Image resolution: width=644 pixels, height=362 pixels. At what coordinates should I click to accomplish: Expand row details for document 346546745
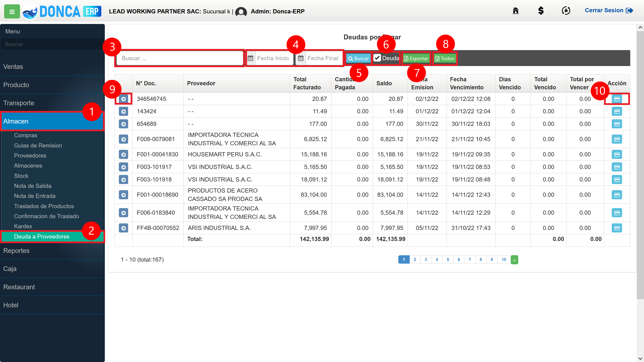(x=123, y=99)
